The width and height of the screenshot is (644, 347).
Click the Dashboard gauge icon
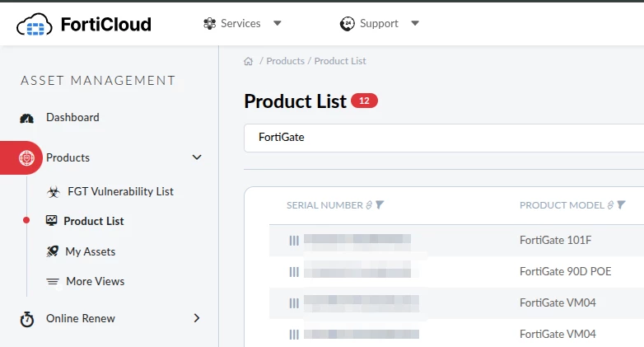(26, 119)
